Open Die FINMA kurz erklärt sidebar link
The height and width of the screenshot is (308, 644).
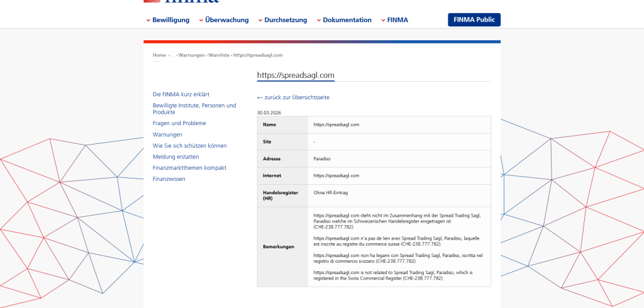[181, 94]
